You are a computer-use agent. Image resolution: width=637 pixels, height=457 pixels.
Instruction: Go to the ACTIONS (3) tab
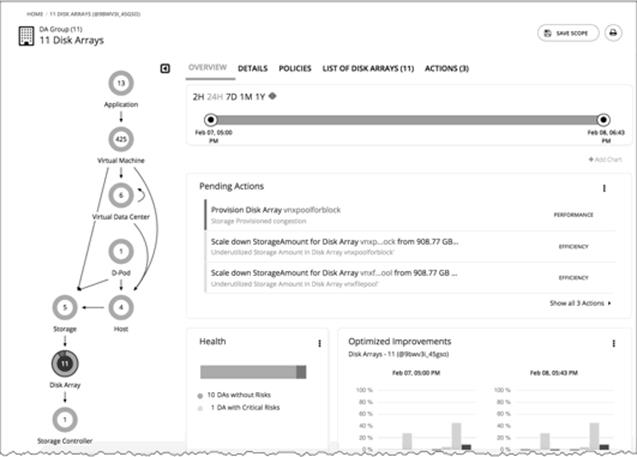click(447, 68)
